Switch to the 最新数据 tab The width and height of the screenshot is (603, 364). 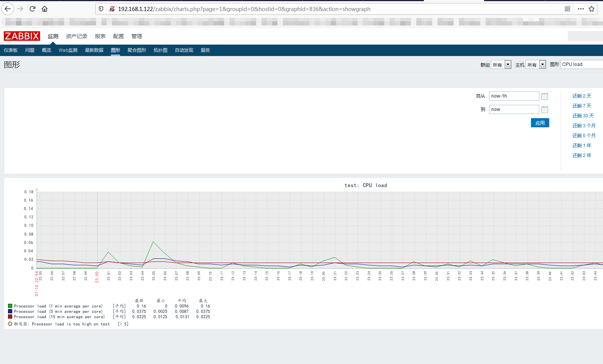point(94,50)
